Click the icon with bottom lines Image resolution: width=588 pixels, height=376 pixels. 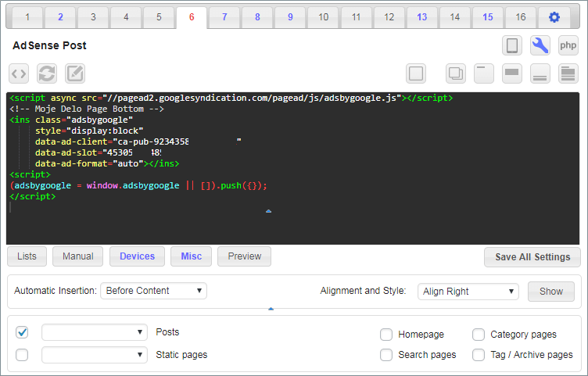540,73
